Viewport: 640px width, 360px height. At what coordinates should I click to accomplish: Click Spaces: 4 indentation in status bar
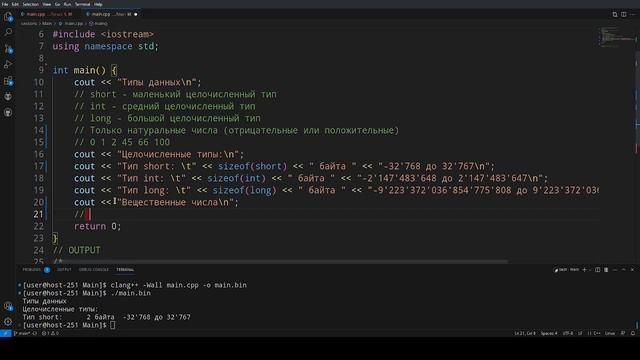tap(549, 333)
